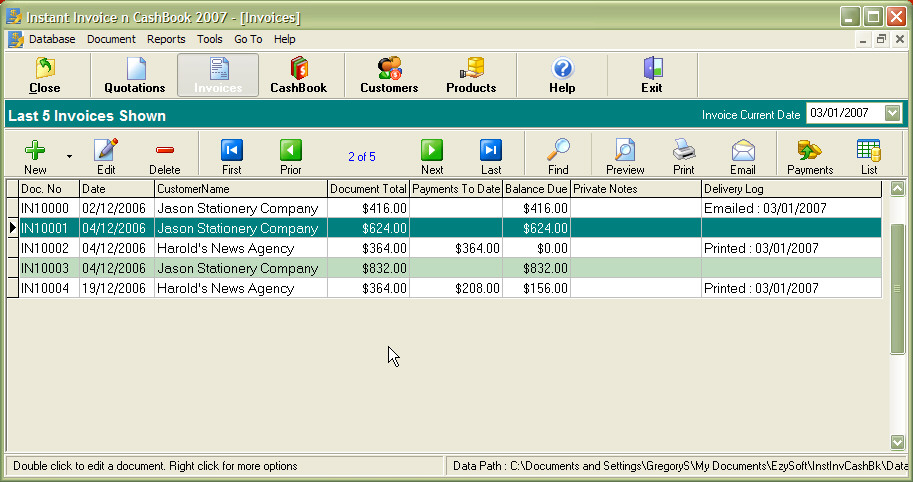Viewport: 913px width, 482px height.
Task: Expand the New button dropdown arrow
Action: tap(69, 157)
